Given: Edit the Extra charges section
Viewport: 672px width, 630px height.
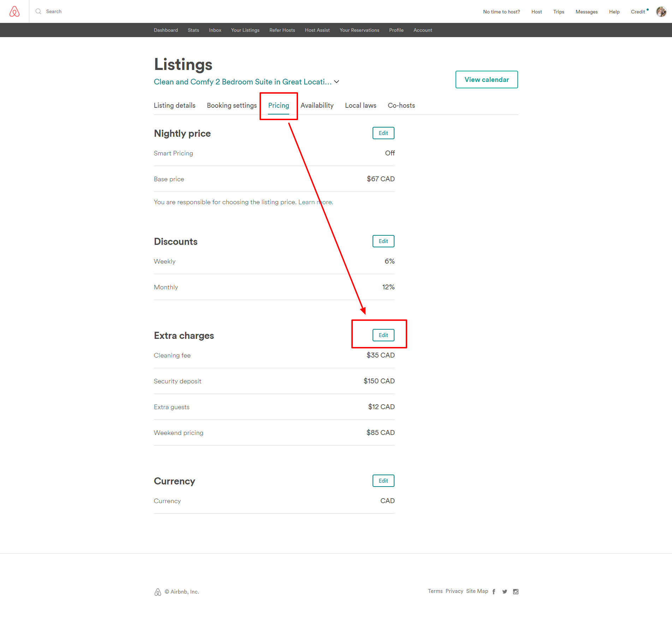Looking at the screenshot, I should (383, 335).
